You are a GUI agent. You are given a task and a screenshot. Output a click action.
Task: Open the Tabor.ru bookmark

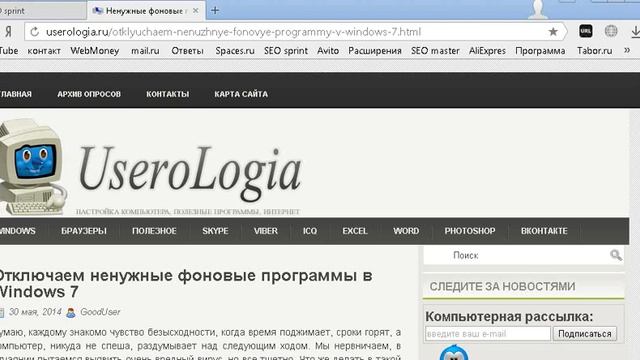[594, 51]
